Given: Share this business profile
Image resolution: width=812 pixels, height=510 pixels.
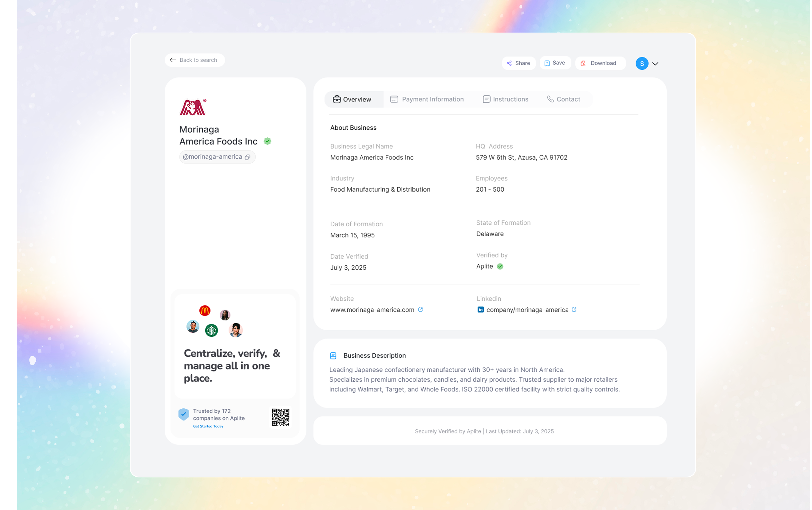Looking at the screenshot, I should [x=519, y=63].
